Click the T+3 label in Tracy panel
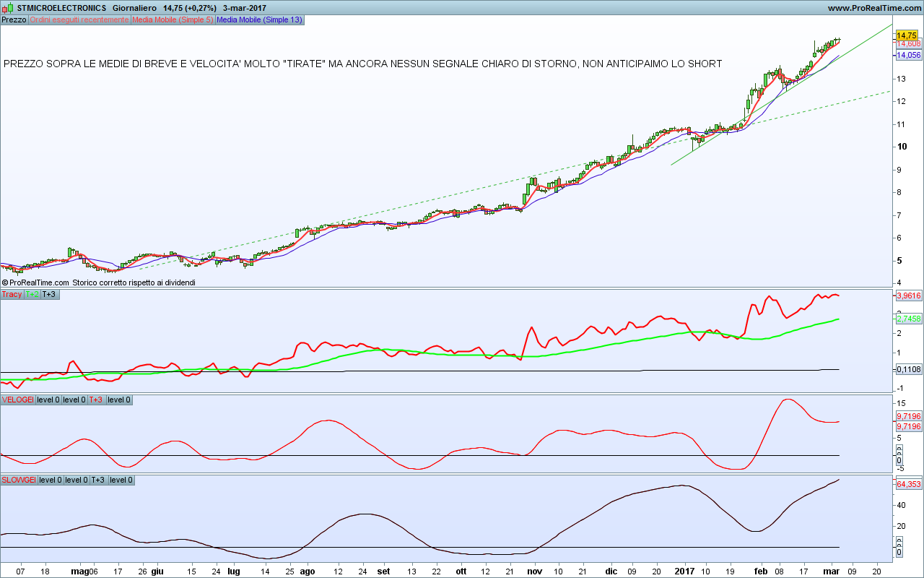 [49, 294]
